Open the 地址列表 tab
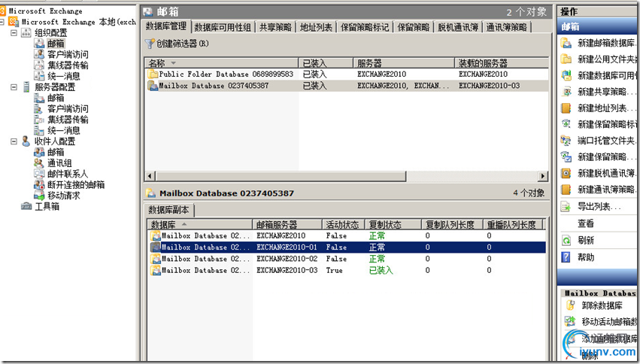 tap(316, 27)
